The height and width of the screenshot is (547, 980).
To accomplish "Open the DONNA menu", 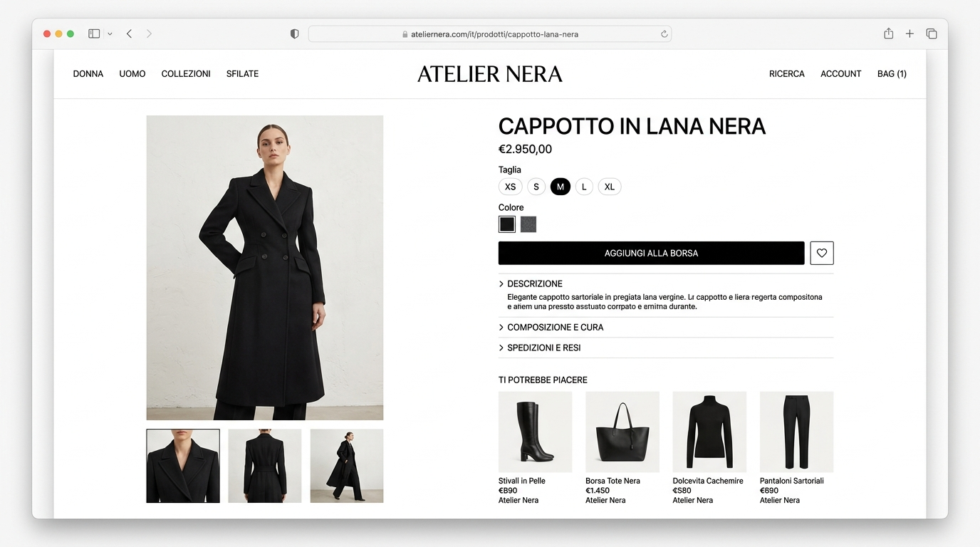I will [88, 74].
